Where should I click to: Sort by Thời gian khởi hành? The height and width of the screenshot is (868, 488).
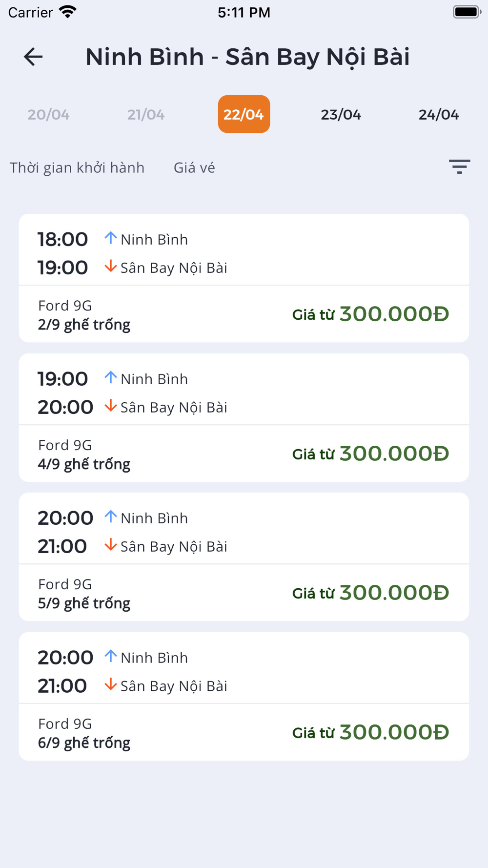pos(77,167)
